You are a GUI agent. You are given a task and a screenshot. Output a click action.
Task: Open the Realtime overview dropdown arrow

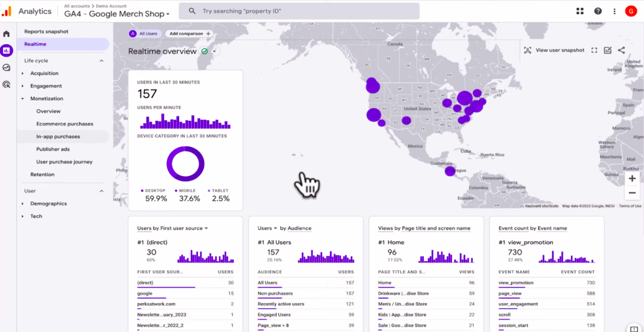click(214, 51)
